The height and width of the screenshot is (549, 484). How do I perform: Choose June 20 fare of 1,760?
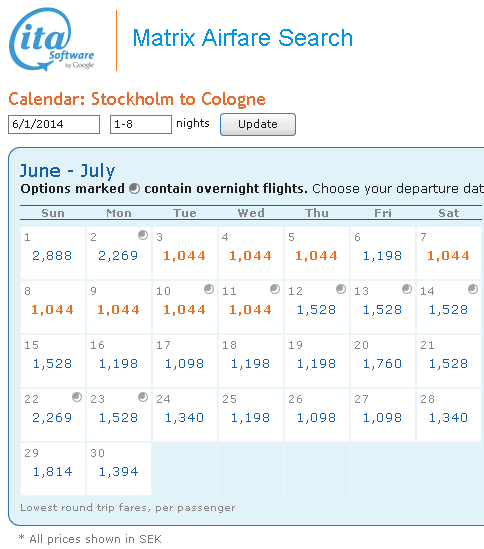click(382, 364)
